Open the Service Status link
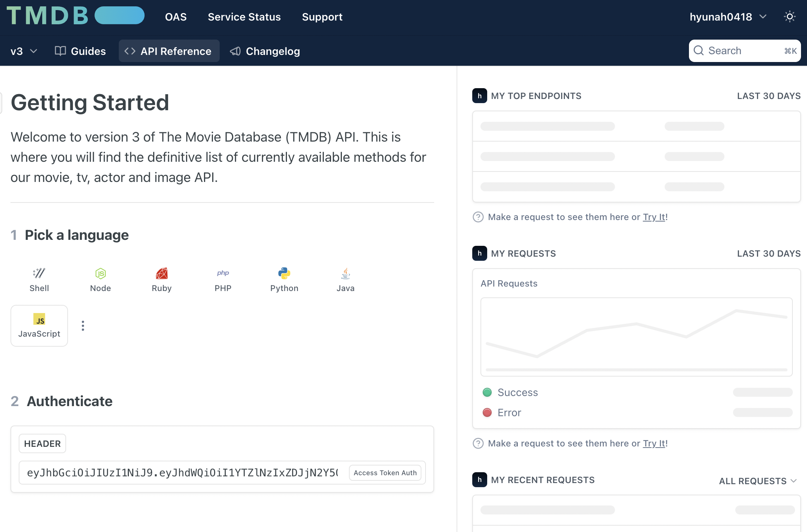Screen dimensions: 807x532 [244, 17]
